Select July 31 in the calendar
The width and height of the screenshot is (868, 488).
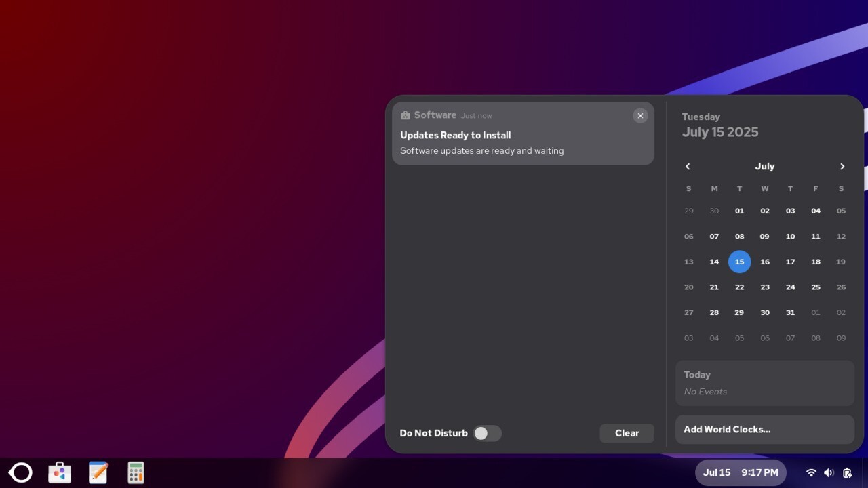790,312
